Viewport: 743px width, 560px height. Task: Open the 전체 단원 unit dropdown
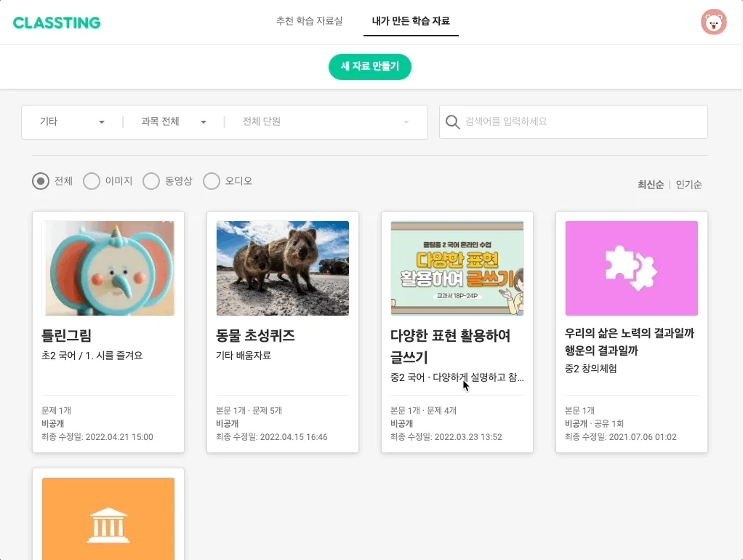pyautogui.click(x=326, y=122)
